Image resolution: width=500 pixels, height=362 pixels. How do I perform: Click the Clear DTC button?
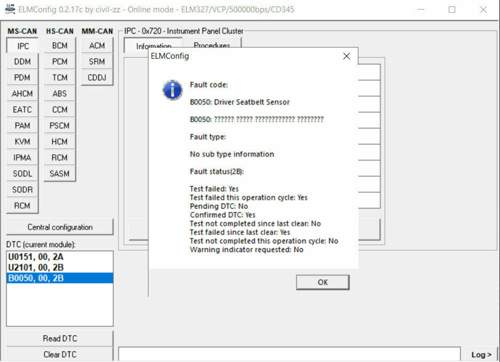click(x=60, y=354)
